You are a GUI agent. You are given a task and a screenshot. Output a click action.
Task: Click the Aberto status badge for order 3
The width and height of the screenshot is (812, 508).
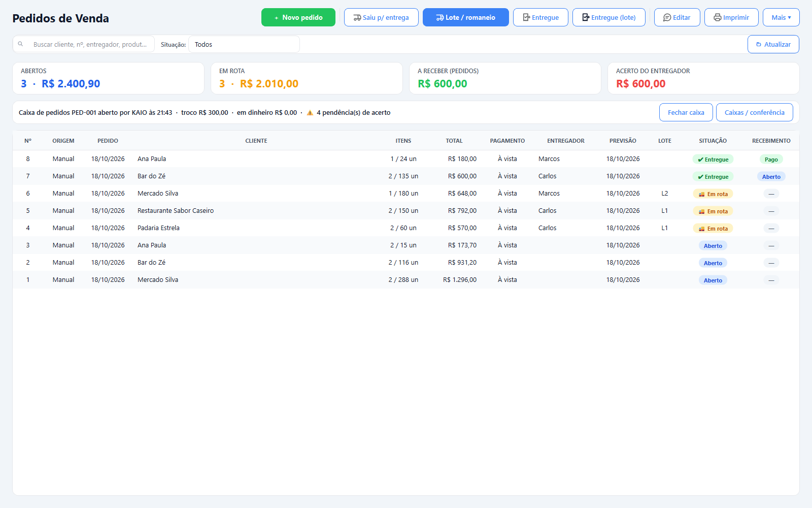[x=713, y=246]
